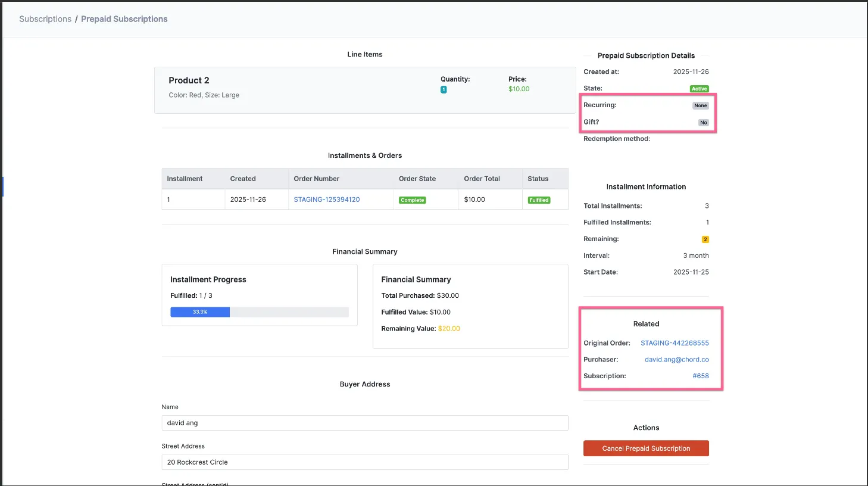Click the Start Date value 2025-11-25
This screenshot has width=868, height=486.
click(x=691, y=272)
